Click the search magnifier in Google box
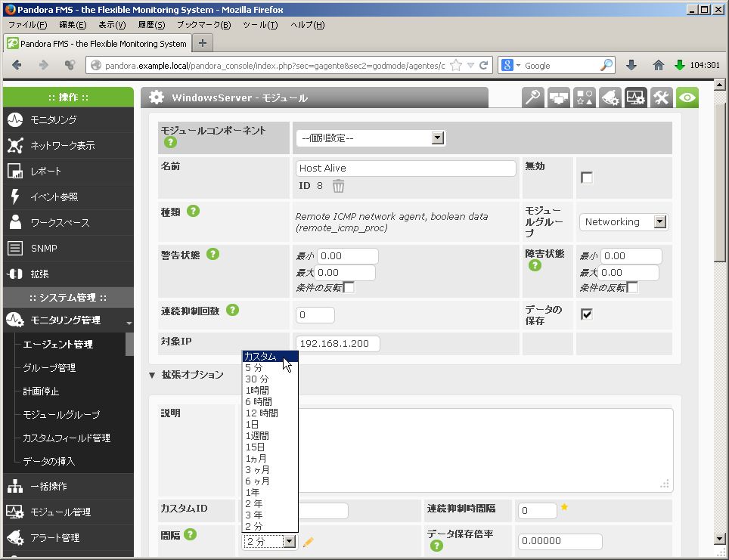Image resolution: width=729 pixels, height=560 pixels. (x=606, y=65)
